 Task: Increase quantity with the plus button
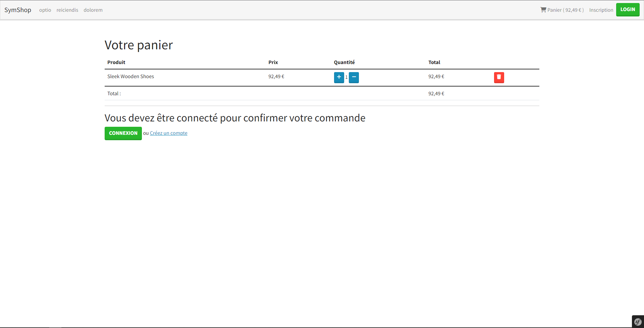(339, 77)
